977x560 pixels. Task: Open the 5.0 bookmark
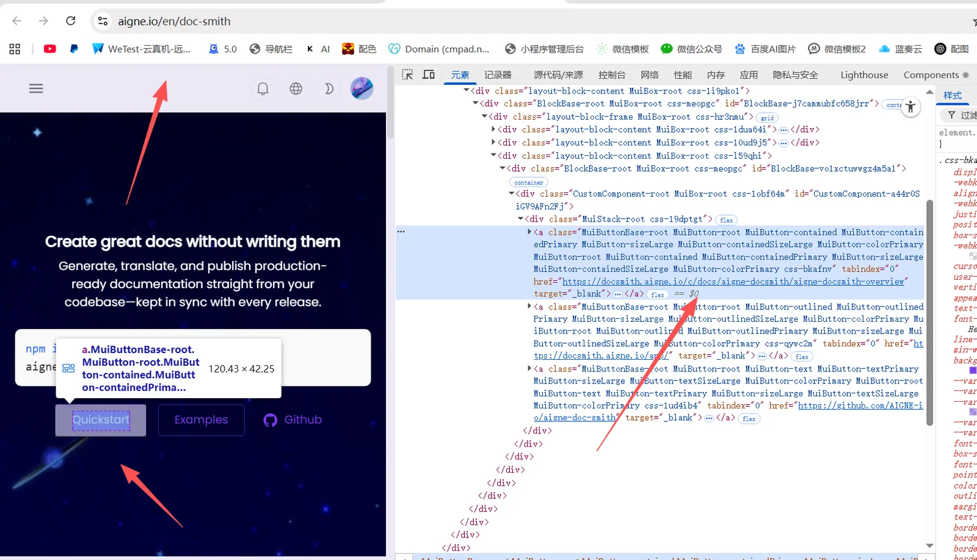(x=223, y=49)
